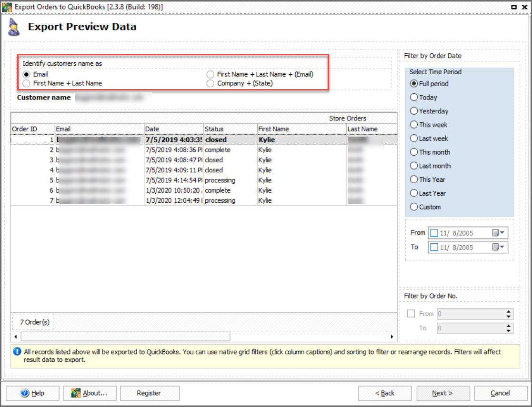
Task: Open the About... dialog
Action: pos(90,393)
